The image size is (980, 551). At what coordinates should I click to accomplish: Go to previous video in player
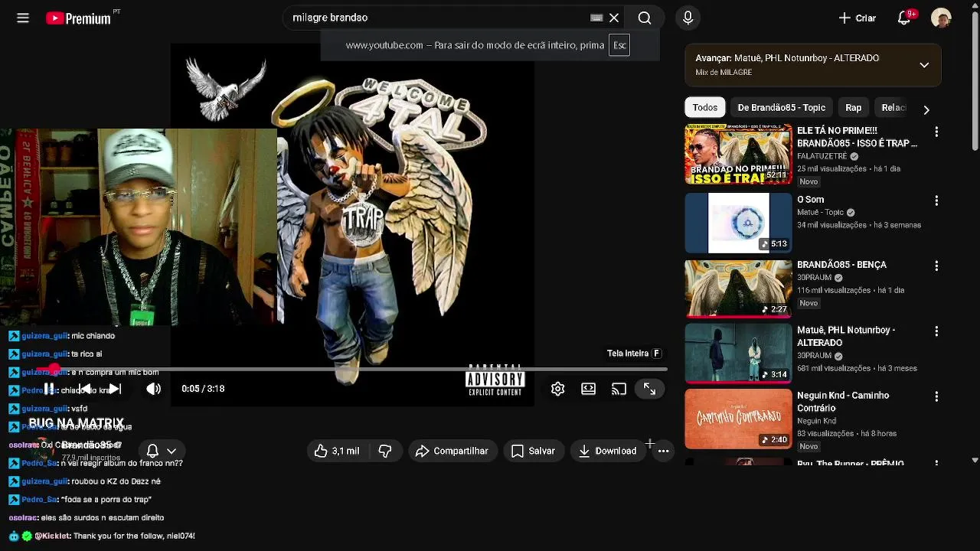[x=86, y=389]
